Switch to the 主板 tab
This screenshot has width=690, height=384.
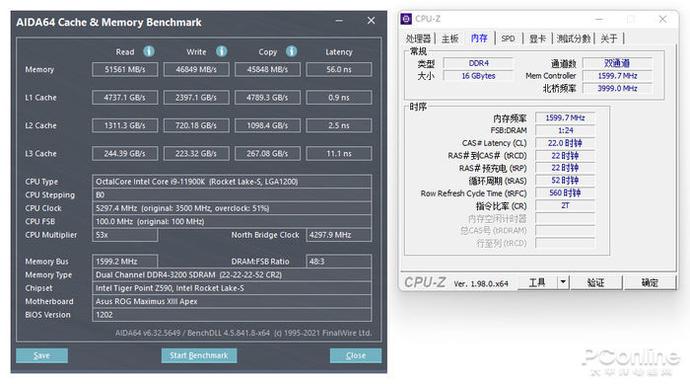click(x=450, y=39)
